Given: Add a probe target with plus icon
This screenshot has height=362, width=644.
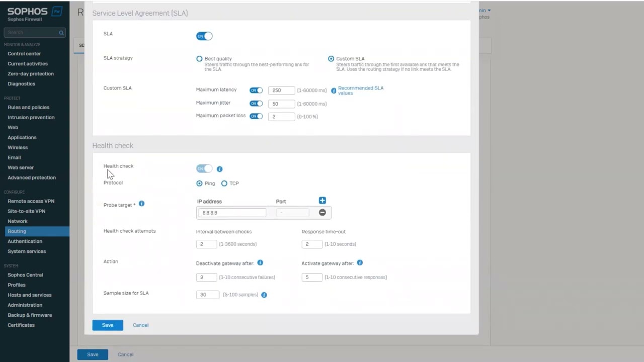Looking at the screenshot, I should [323, 201].
